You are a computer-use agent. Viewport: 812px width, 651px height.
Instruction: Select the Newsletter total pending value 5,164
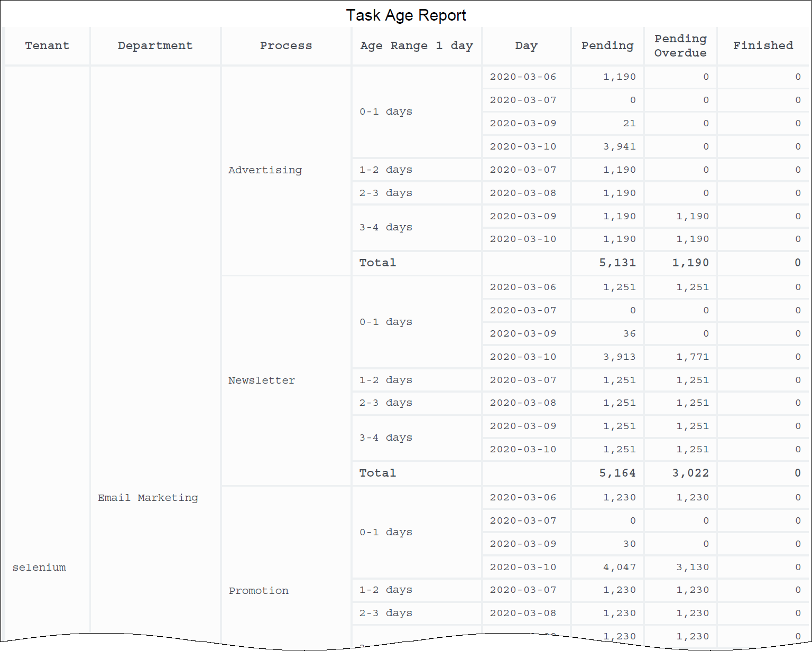(x=617, y=473)
